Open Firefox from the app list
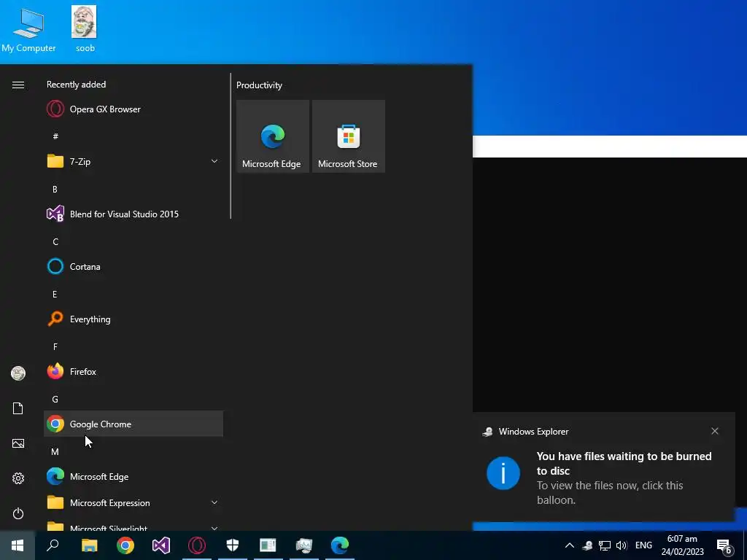Viewport: 747px width, 560px height. pos(133,371)
